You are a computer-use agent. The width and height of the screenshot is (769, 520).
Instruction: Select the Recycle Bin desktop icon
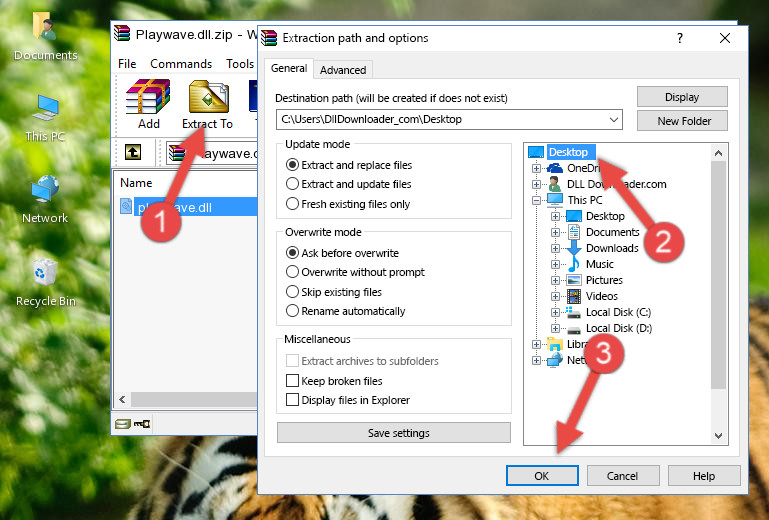tap(46, 283)
